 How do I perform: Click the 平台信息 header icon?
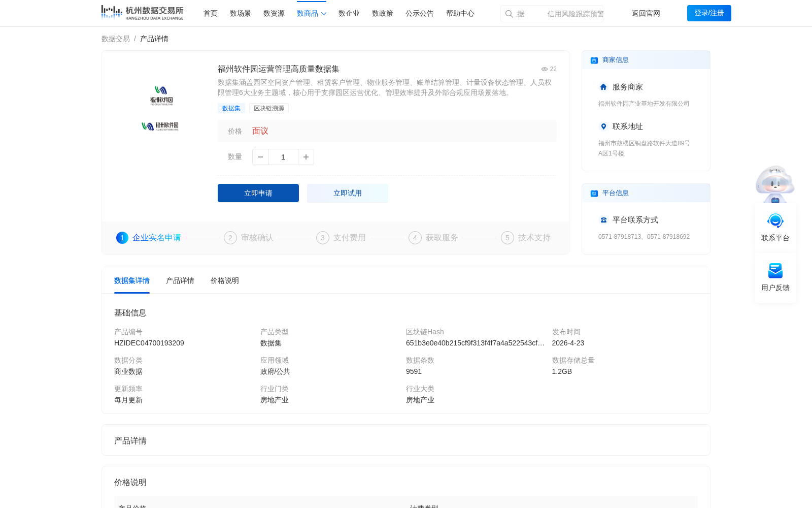[x=594, y=194]
